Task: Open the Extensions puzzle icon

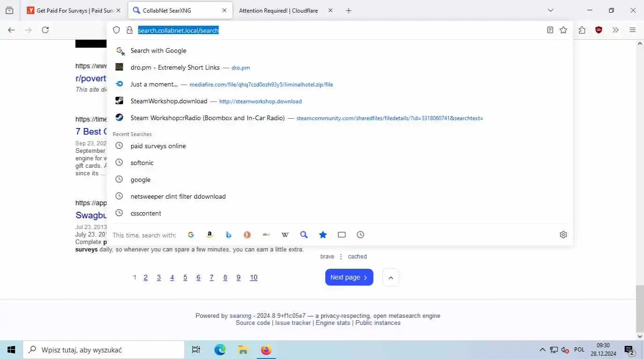Action: (582, 30)
